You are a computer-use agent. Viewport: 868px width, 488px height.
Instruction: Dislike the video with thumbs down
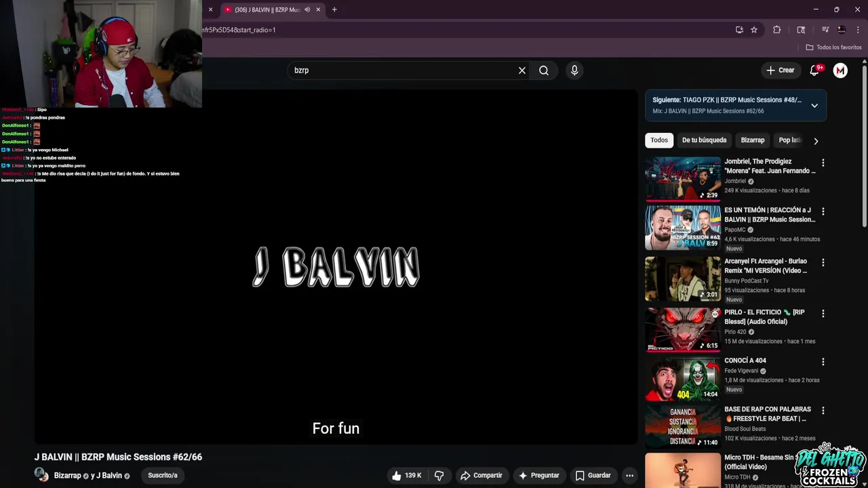click(x=439, y=476)
